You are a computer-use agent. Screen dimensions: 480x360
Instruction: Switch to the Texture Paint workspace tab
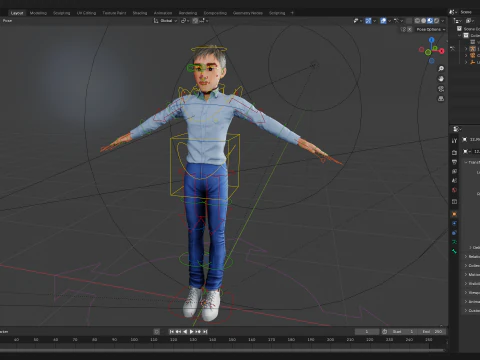[114, 13]
